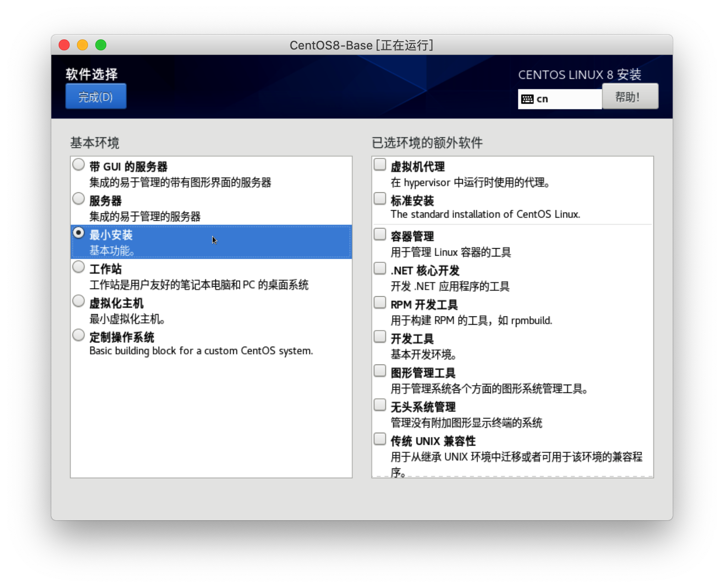Select the 最小安装 radio option
This screenshot has width=724, height=588.
coord(79,233)
